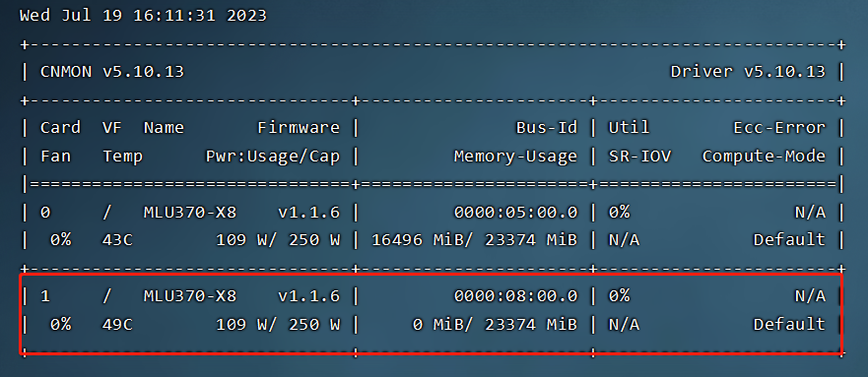Click the Default compute mode of card 1
The height and width of the screenshot is (377, 868).
[789, 325]
